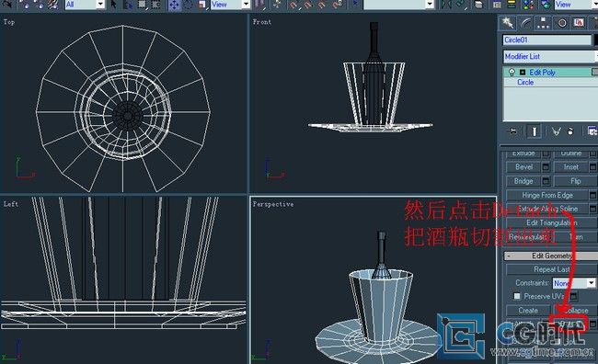
Task: Open the Mirror tool in main toolbar
Action: [446, 5]
